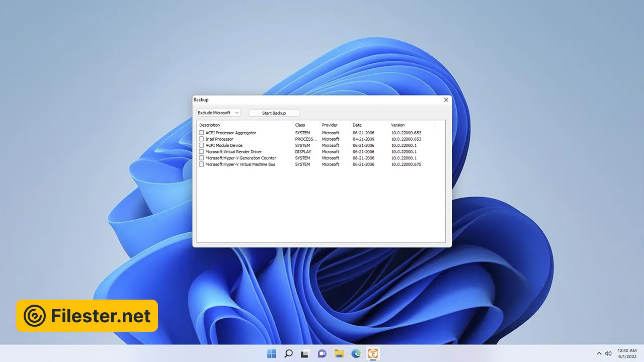The width and height of the screenshot is (644, 362).
Task: Click the orange driver backup app taskbar icon
Action: coord(373,353)
